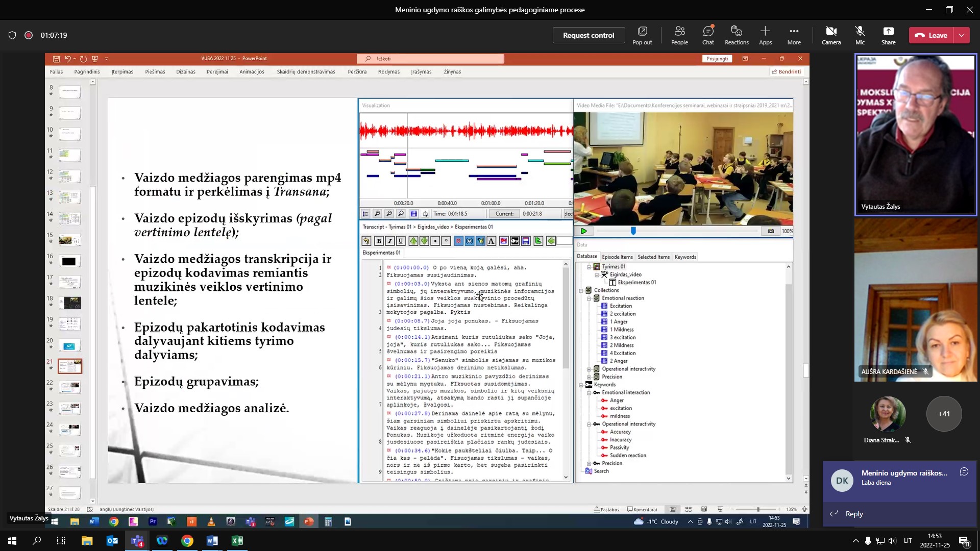Unmute the Mic in Teams
Image resolution: width=980 pixels, height=551 pixels.
click(x=860, y=35)
